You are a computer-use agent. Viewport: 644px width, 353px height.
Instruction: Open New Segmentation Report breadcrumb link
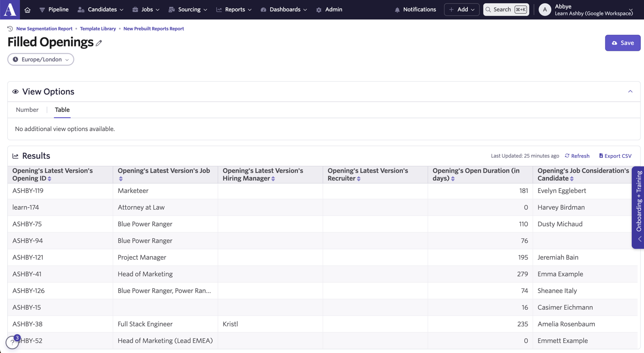(44, 28)
